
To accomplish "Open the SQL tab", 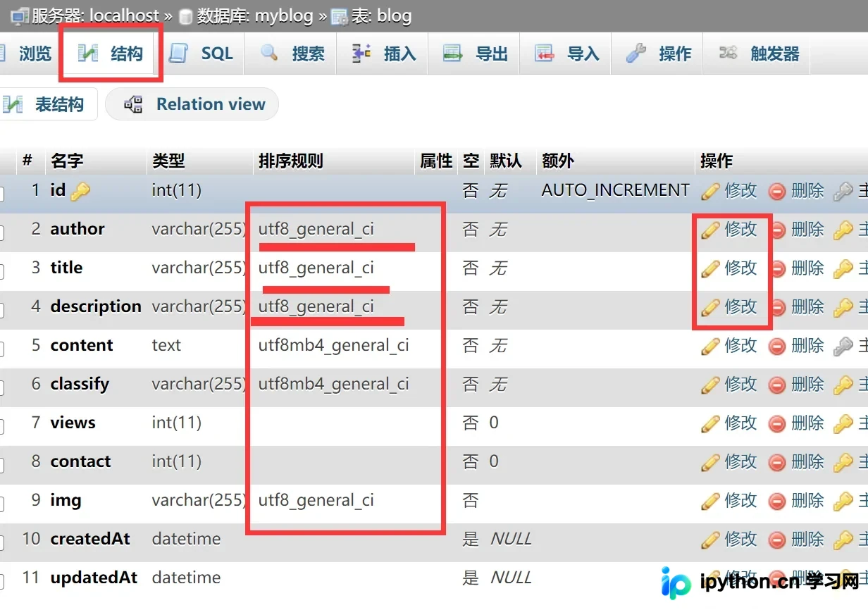I will click(x=201, y=54).
